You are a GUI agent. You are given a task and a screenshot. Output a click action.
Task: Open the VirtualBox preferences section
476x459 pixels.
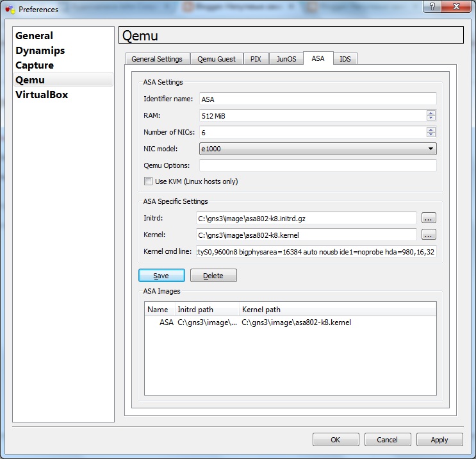point(63,94)
